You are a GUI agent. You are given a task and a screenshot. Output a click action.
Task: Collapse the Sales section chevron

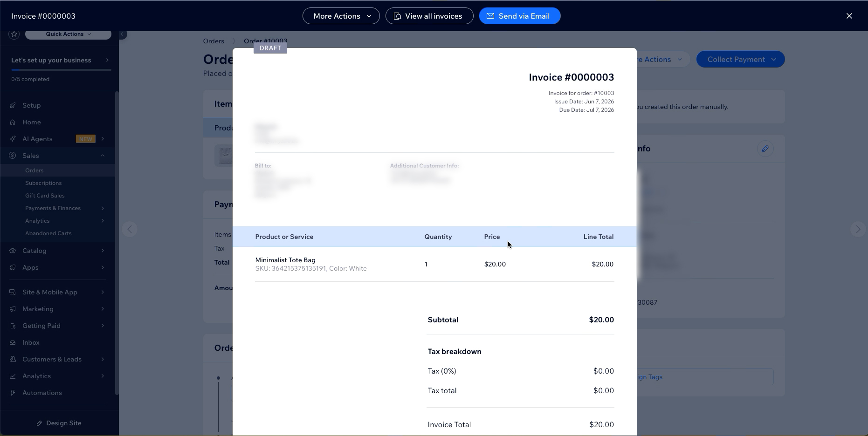(103, 156)
